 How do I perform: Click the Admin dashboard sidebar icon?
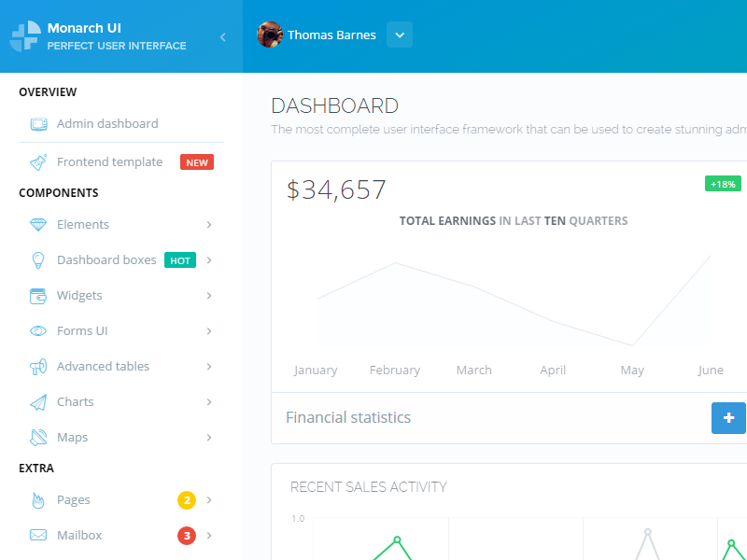click(x=37, y=123)
